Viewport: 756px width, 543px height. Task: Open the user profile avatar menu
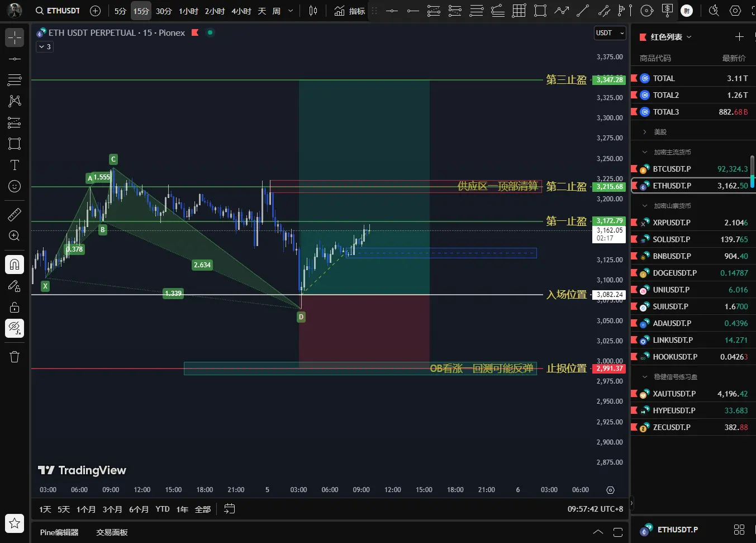point(15,11)
